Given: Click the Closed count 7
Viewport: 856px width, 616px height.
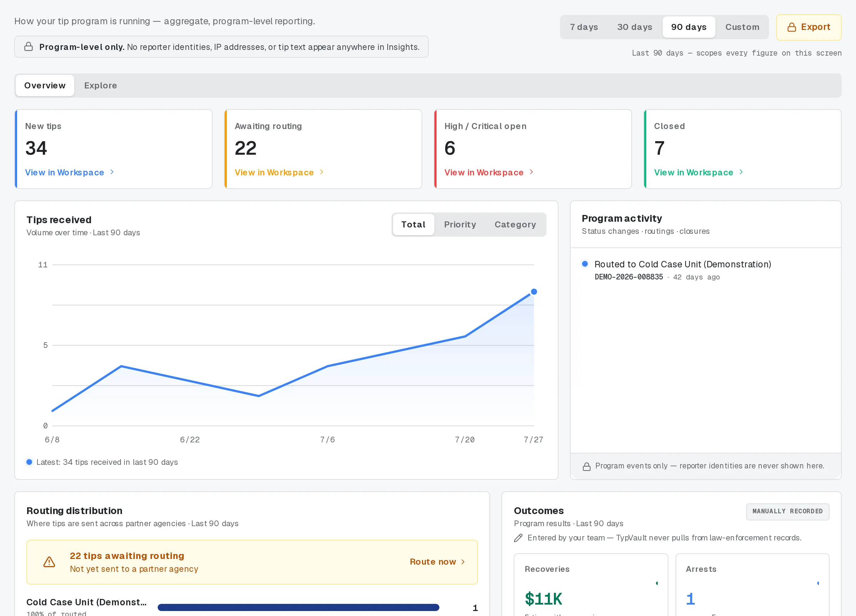Looking at the screenshot, I should 659,148.
